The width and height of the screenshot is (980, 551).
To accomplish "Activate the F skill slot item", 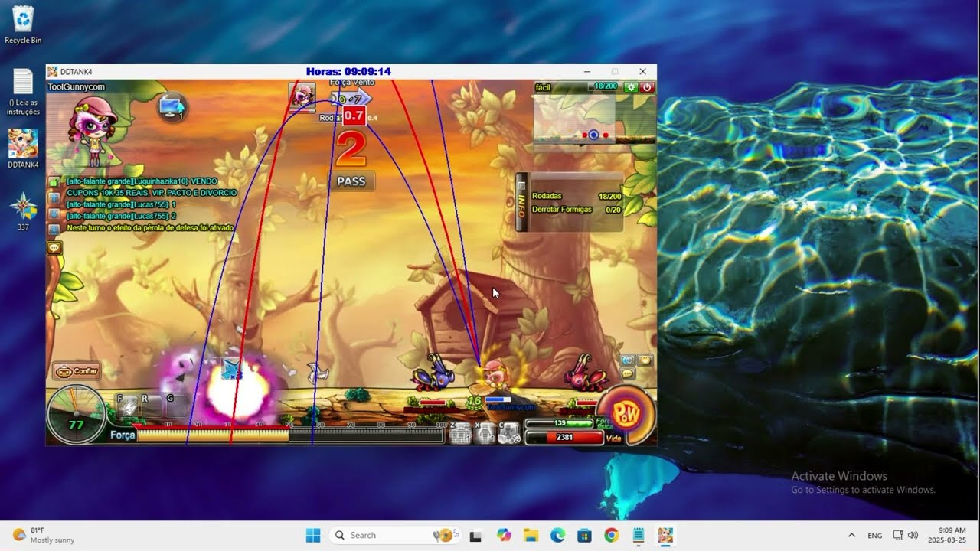I will (129, 406).
